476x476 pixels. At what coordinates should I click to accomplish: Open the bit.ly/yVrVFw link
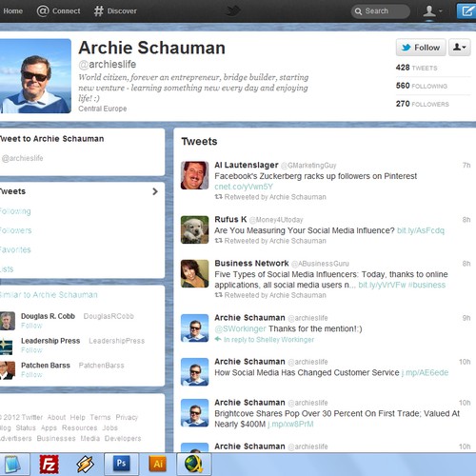pyautogui.click(x=382, y=285)
